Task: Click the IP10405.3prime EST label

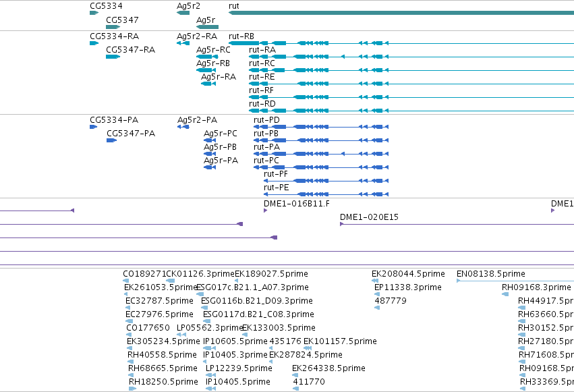Action: point(235,355)
